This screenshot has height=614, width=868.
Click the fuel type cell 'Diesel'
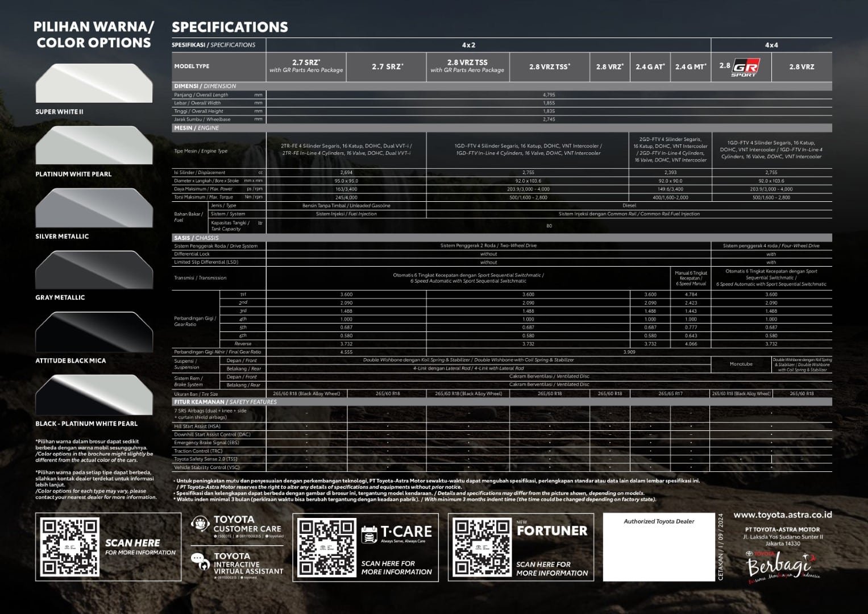point(629,205)
